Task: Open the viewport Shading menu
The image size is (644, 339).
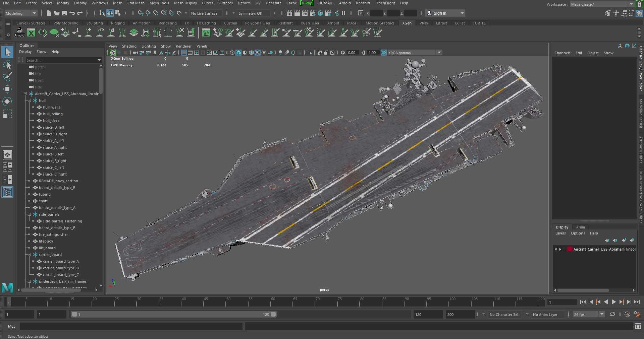Action: pos(129,46)
